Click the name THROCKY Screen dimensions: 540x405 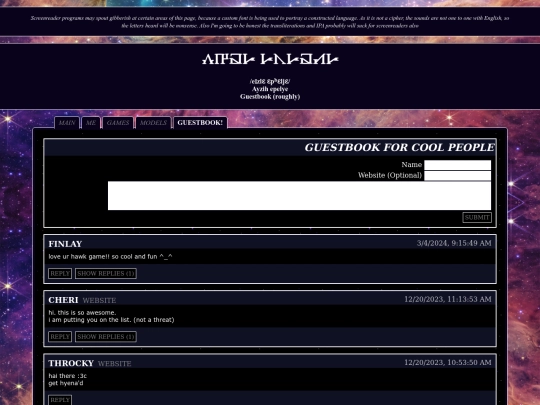(71, 363)
